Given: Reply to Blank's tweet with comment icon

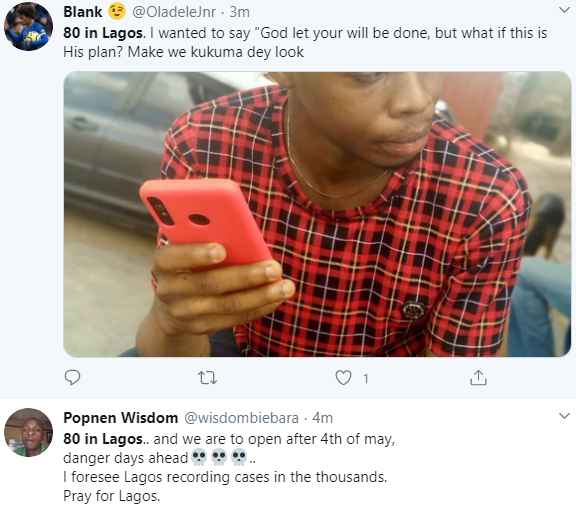Looking at the screenshot, I should pos(72,378).
